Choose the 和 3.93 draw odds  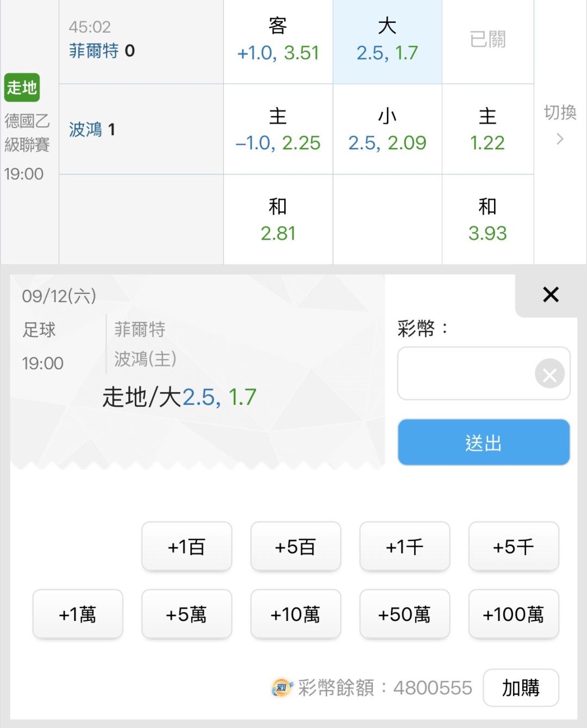coord(488,219)
